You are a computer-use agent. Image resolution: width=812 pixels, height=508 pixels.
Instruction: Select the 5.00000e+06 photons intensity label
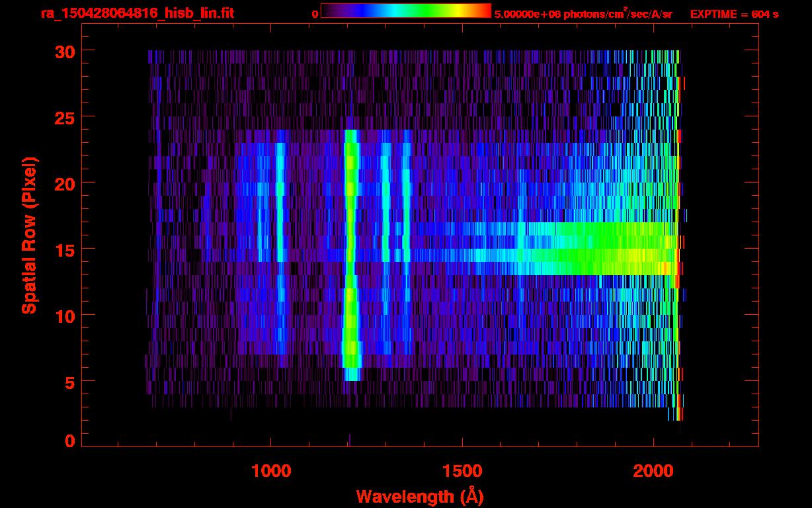coord(583,14)
